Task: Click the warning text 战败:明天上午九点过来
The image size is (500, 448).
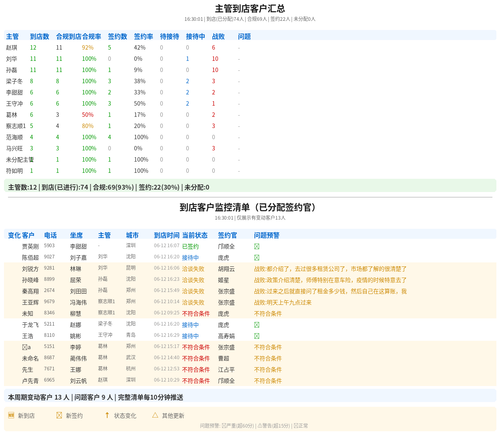Action: click(283, 302)
